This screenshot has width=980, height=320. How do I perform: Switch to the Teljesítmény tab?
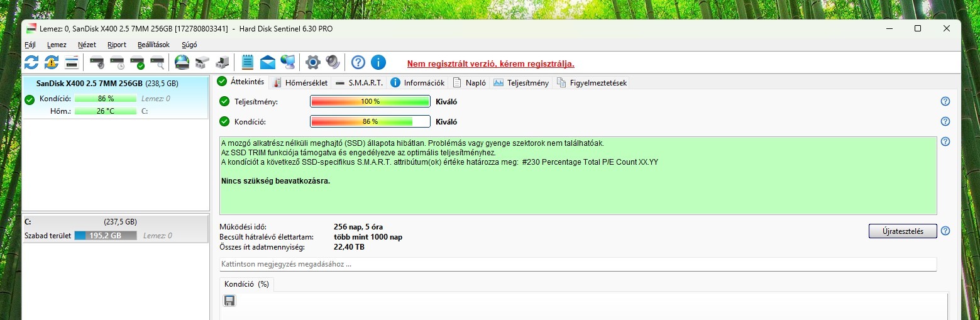(521, 82)
